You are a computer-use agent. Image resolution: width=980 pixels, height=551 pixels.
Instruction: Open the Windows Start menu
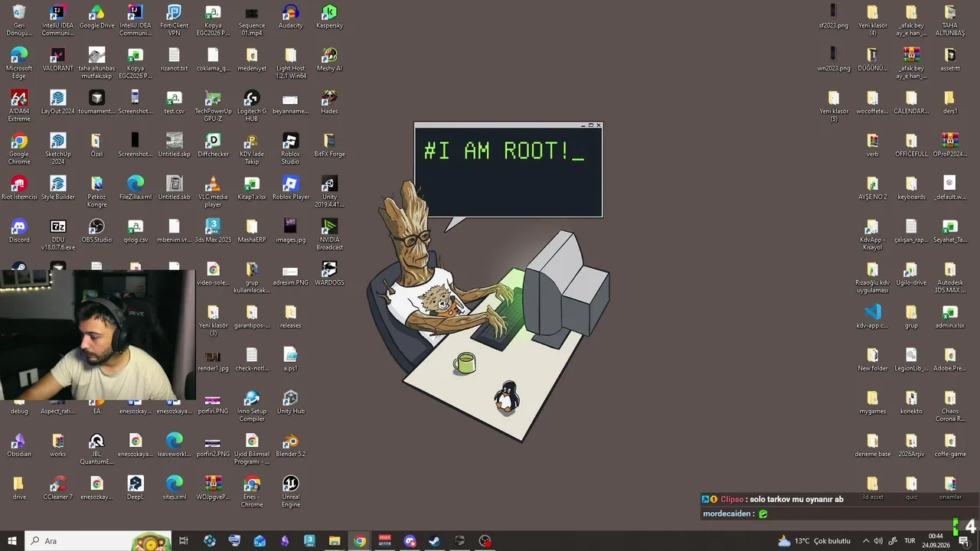12,541
